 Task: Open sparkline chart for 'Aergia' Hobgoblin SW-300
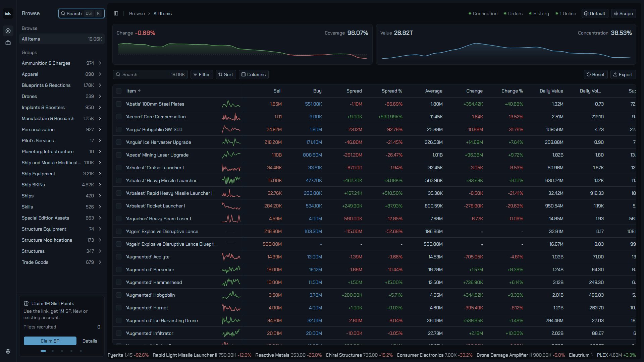pos(231,129)
